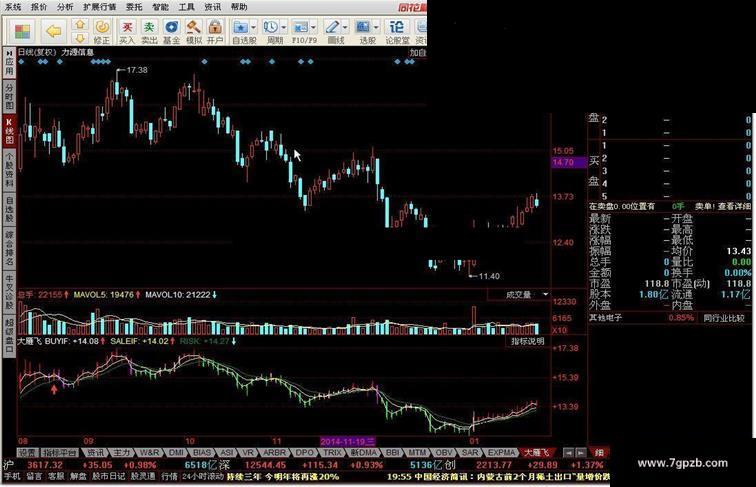Open the 工具 menu

[x=186, y=7]
